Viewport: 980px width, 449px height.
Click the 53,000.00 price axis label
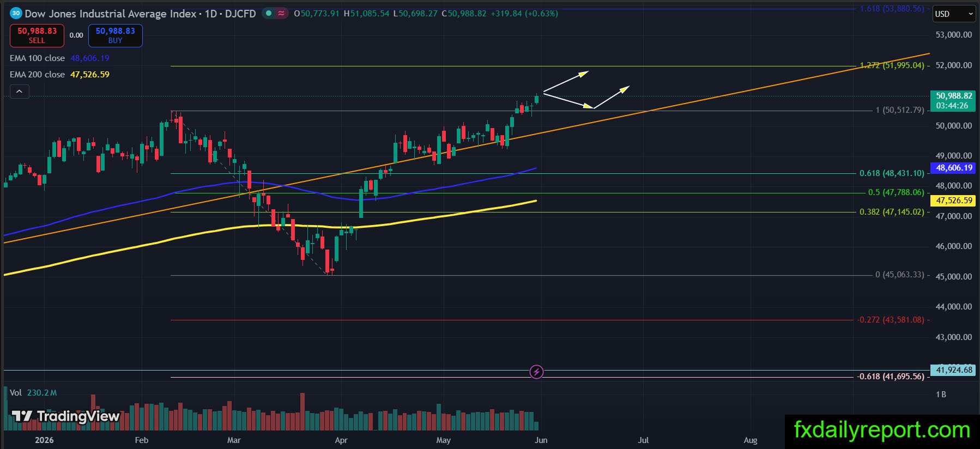(x=954, y=35)
